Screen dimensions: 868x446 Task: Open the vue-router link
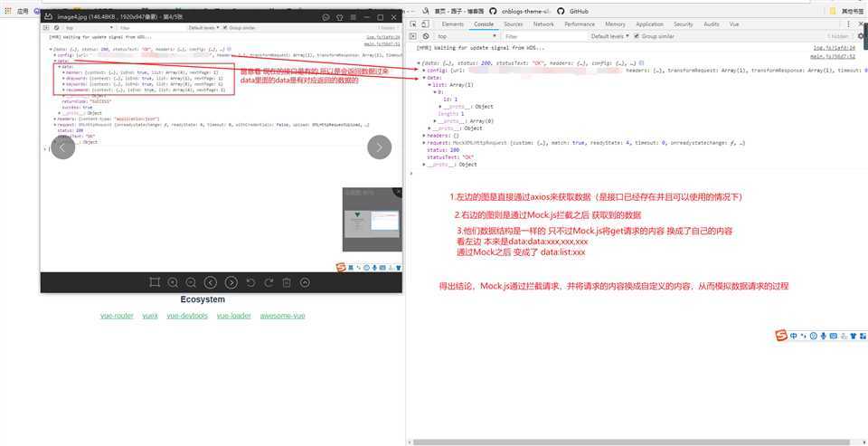point(117,316)
